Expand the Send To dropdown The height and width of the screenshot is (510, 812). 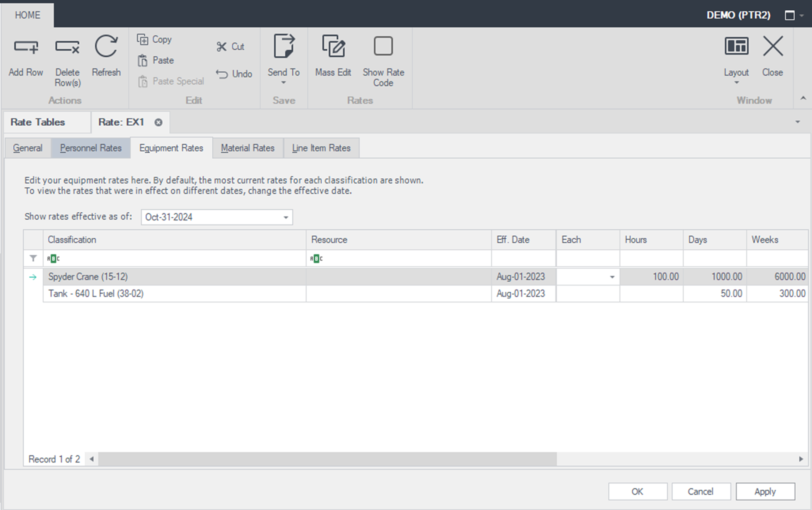[x=284, y=82]
